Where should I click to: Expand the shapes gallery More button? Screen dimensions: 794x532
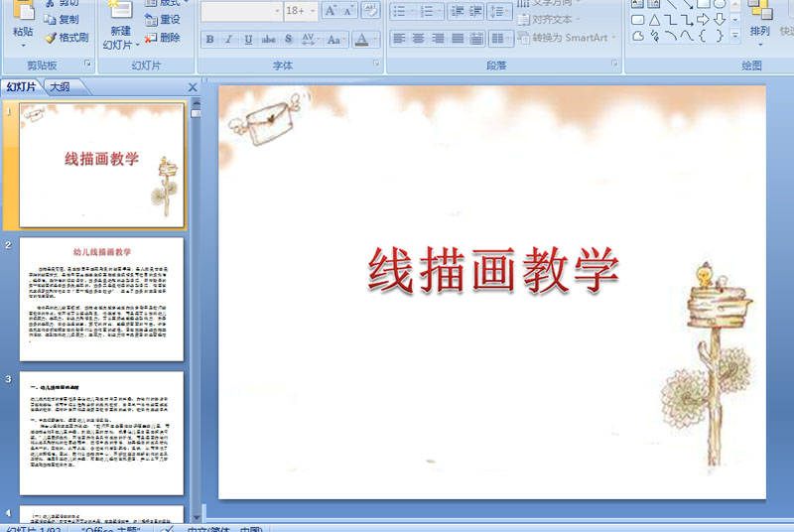735,36
